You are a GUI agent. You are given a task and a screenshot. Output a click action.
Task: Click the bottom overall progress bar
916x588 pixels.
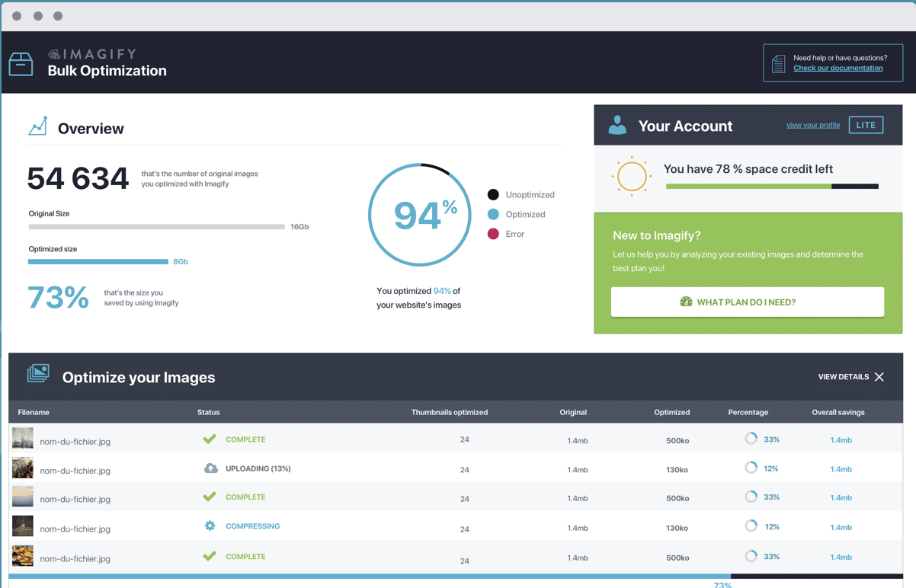pos(456,577)
